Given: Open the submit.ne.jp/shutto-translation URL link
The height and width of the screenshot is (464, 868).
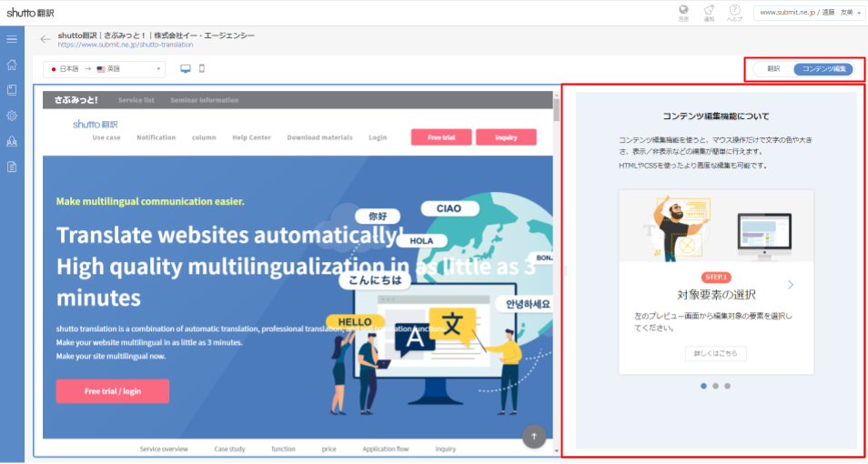Looking at the screenshot, I should pos(126,45).
